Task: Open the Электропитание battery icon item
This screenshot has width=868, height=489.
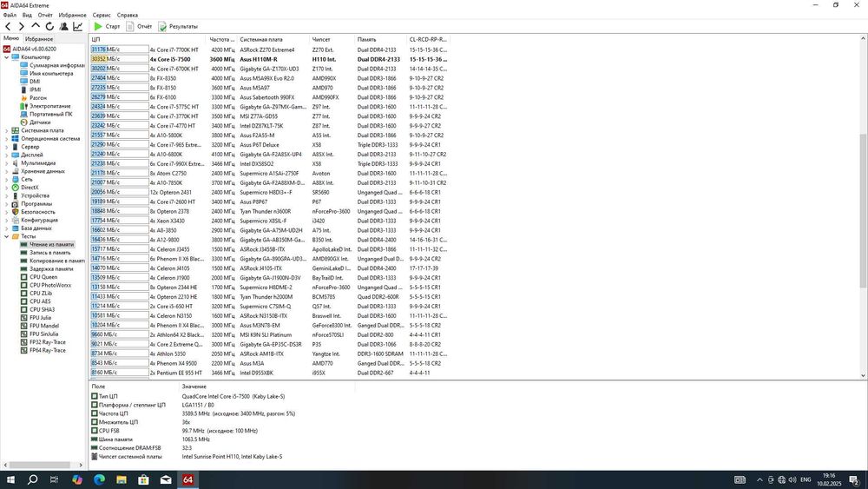Action: pos(23,106)
